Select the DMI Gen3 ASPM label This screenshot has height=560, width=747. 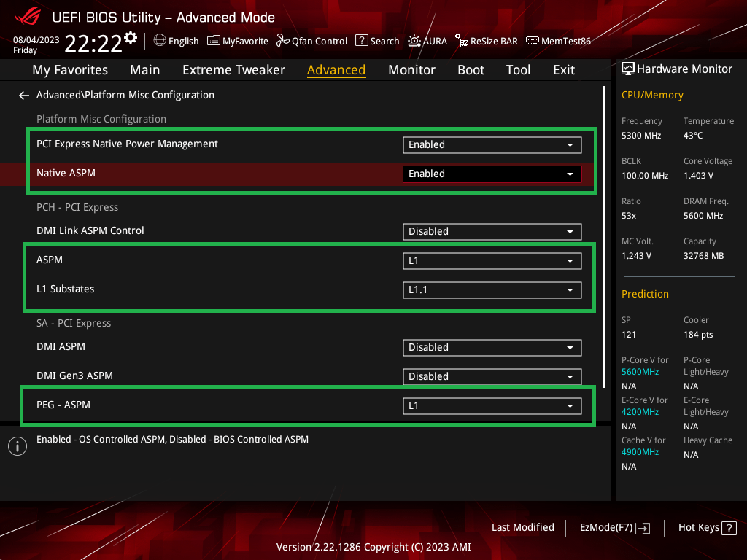pos(75,376)
